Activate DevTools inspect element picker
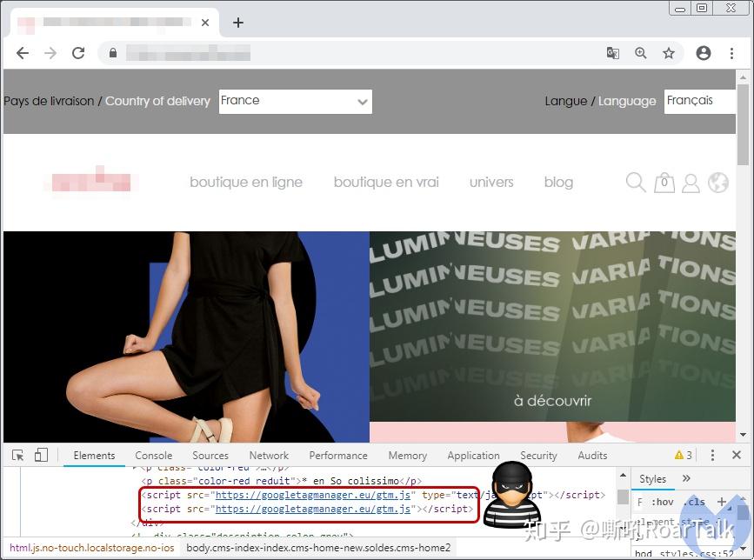This screenshot has width=754, height=560. (x=17, y=455)
